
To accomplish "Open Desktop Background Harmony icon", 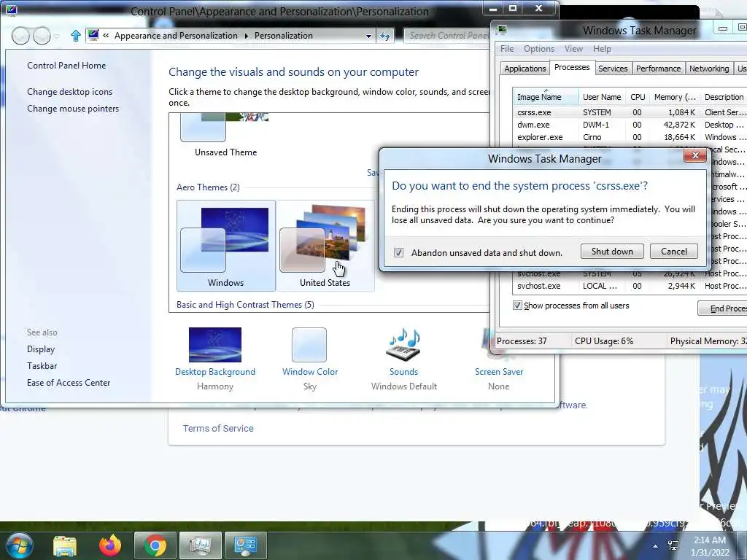I will pyautogui.click(x=215, y=345).
